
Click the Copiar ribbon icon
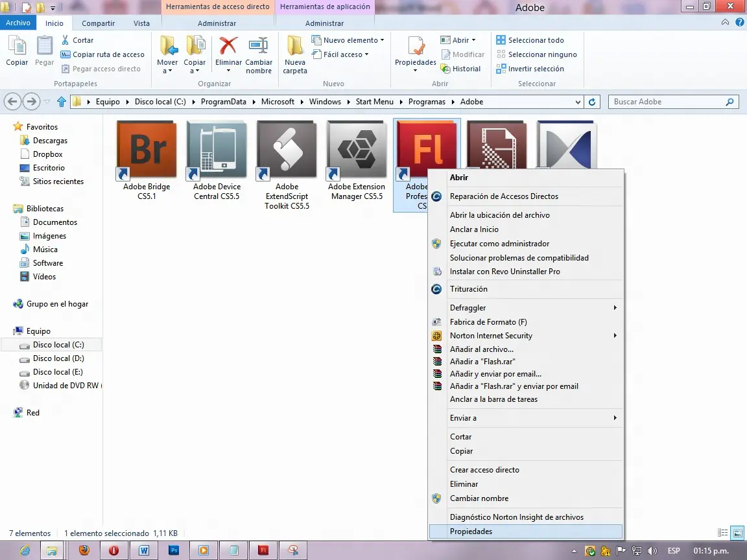[x=17, y=51]
